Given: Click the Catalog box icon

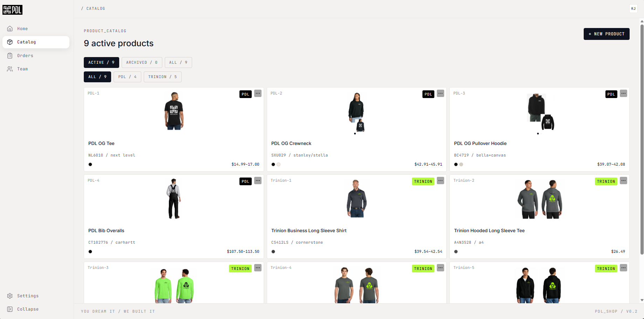Looking at the screenshot, I should pos(10,42).
